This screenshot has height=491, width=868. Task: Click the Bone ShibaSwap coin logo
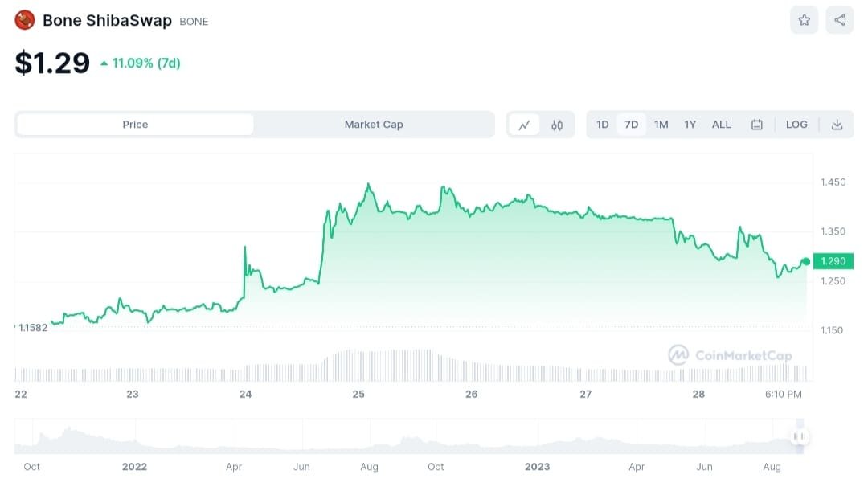pyautogui.click(x=25, y=20)
